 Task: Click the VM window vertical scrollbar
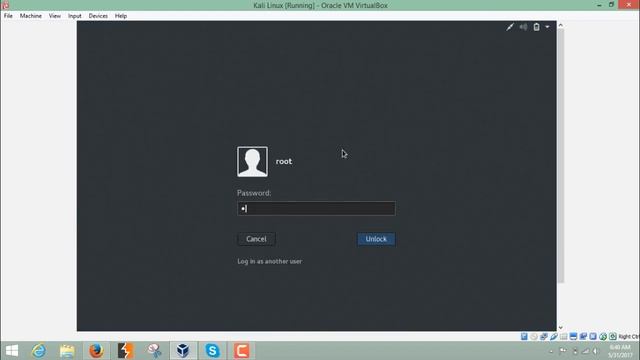point(561,156)
